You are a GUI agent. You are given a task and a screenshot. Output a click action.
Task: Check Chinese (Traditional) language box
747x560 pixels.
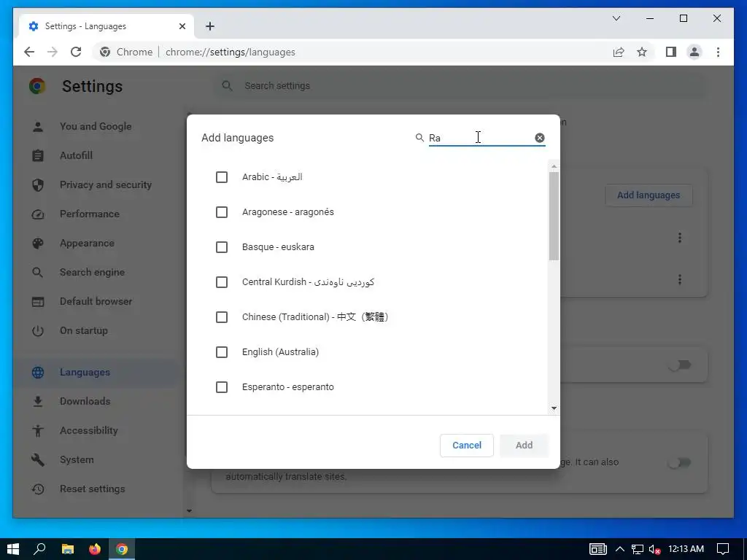pyautogui.click(x=222, y=317)
